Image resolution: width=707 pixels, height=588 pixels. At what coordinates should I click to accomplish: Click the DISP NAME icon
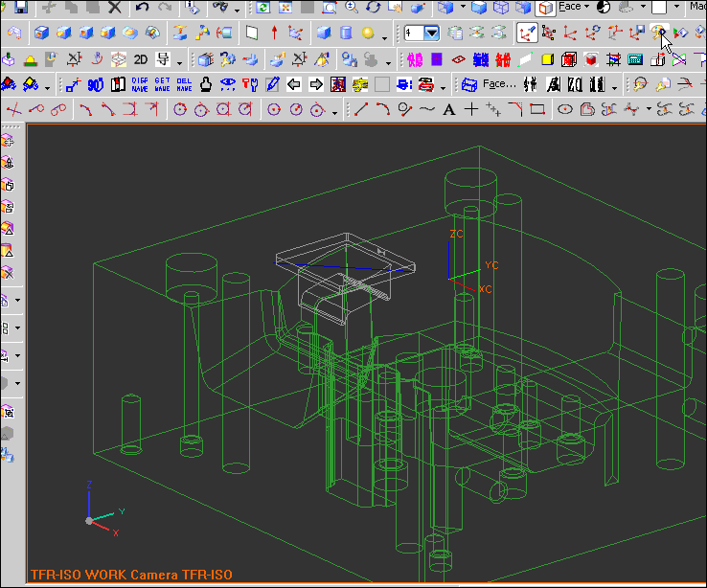(140, 84)
